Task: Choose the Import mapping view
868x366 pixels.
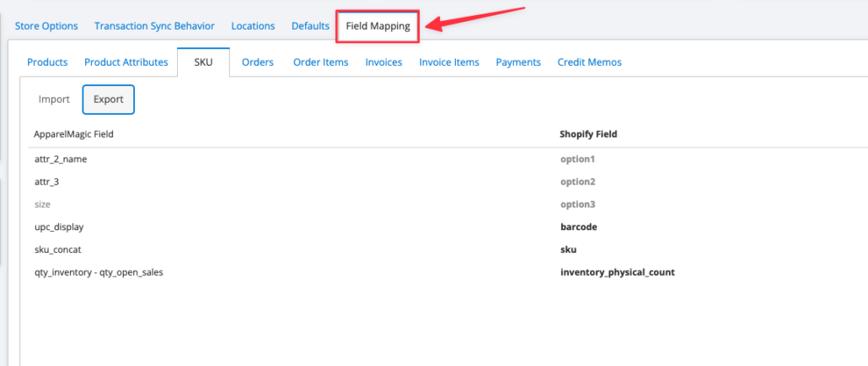Action: pos(54,100)
